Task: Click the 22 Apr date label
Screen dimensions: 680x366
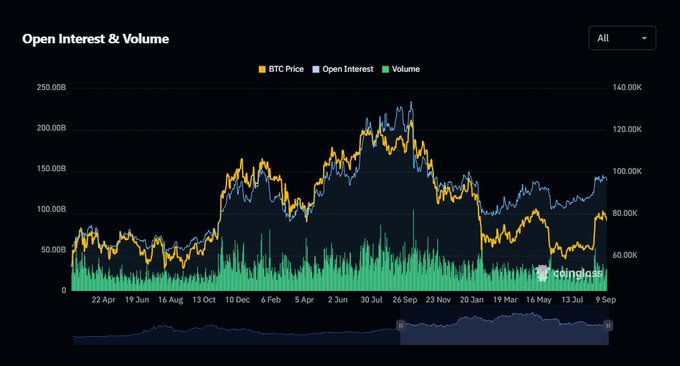Action: click(104, 300)
